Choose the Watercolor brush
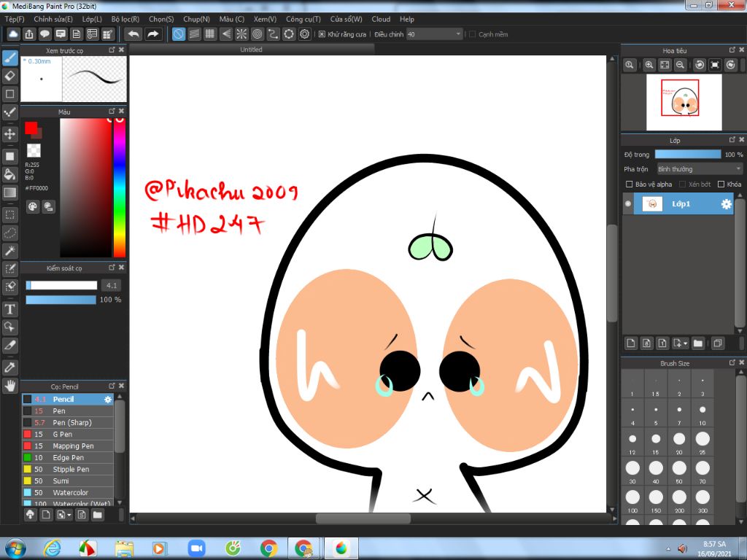This screenshot has width=747, height=560. pyautogui.click(x=68, y=493)
